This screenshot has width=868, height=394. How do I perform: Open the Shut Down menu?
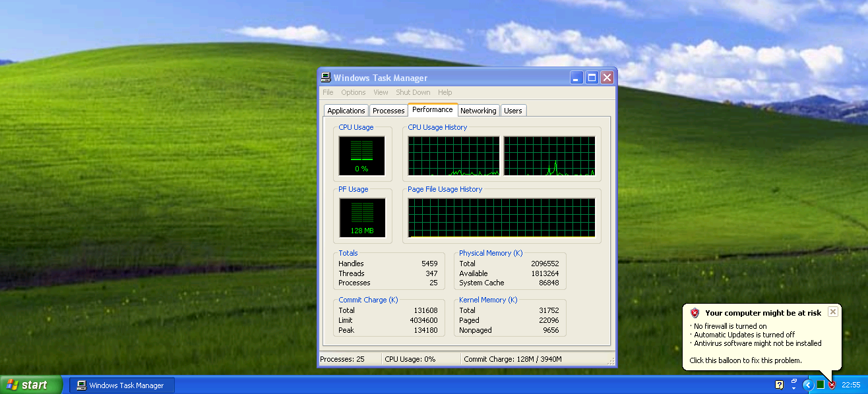pyautogui.click(x=413, y=92)
